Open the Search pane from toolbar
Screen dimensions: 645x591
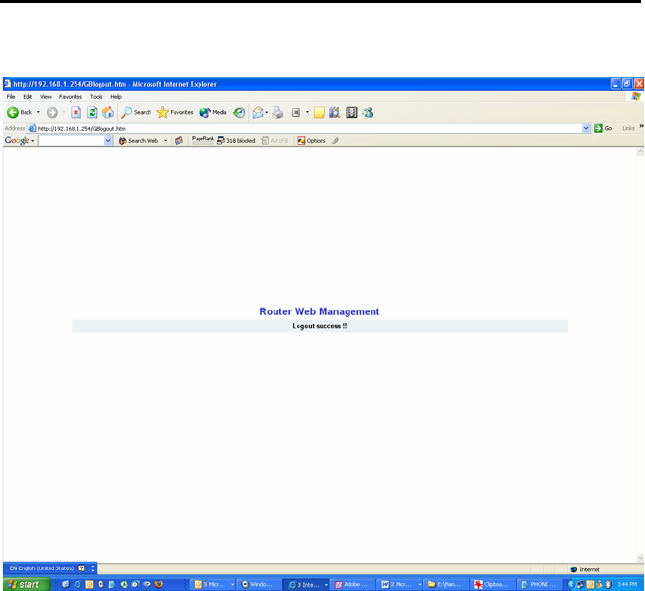pos(136,112)
